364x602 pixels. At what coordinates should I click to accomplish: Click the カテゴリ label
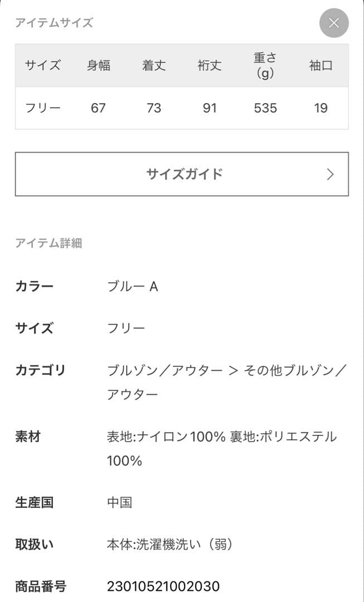click(x=41, y=370)
